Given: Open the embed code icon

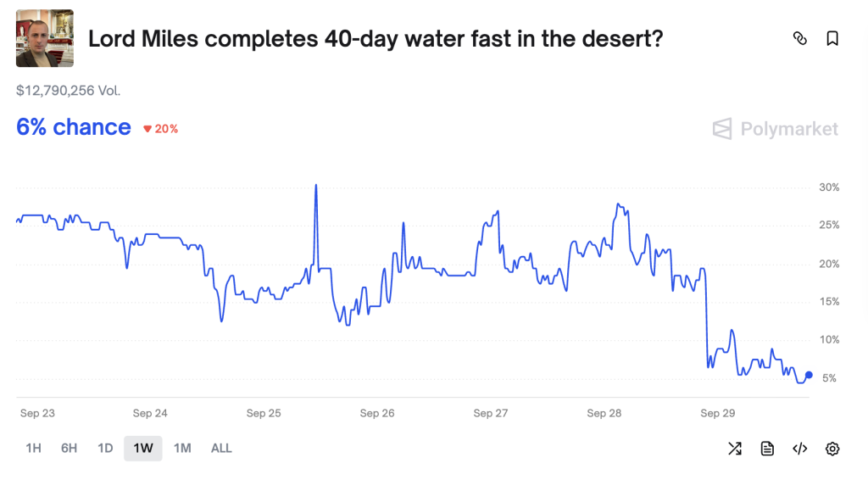Looking at the screenshot, I should [799, 449].
